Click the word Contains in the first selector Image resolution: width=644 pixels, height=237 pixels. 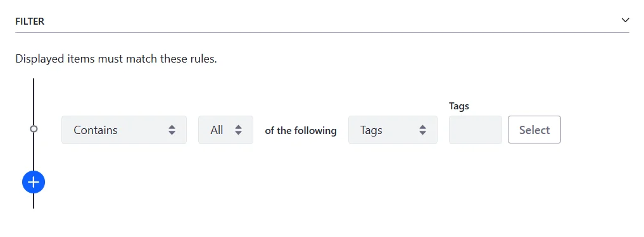click(x=95, y=130)
